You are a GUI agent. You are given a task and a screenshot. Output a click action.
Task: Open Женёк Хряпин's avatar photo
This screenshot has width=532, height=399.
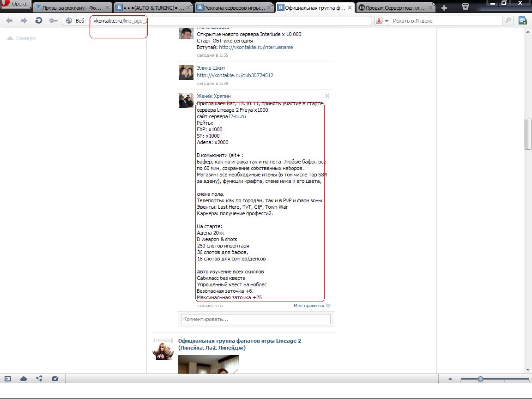tap(186, 100)
